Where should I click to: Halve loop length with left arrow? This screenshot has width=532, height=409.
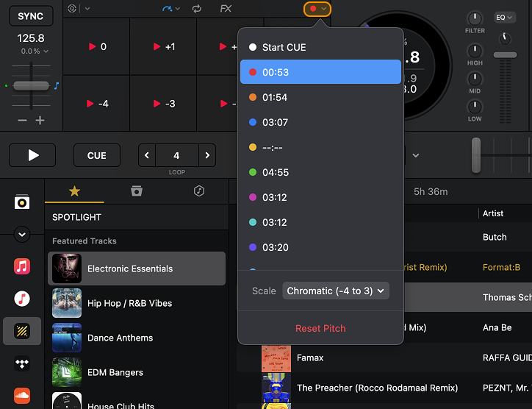[x=147, y=155]
